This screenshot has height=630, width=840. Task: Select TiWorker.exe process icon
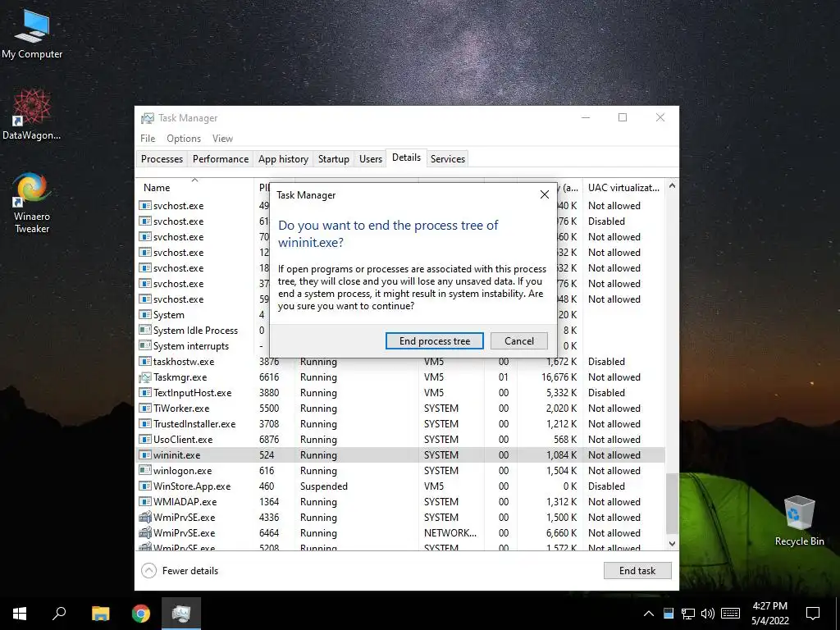[x=144, y=409]
